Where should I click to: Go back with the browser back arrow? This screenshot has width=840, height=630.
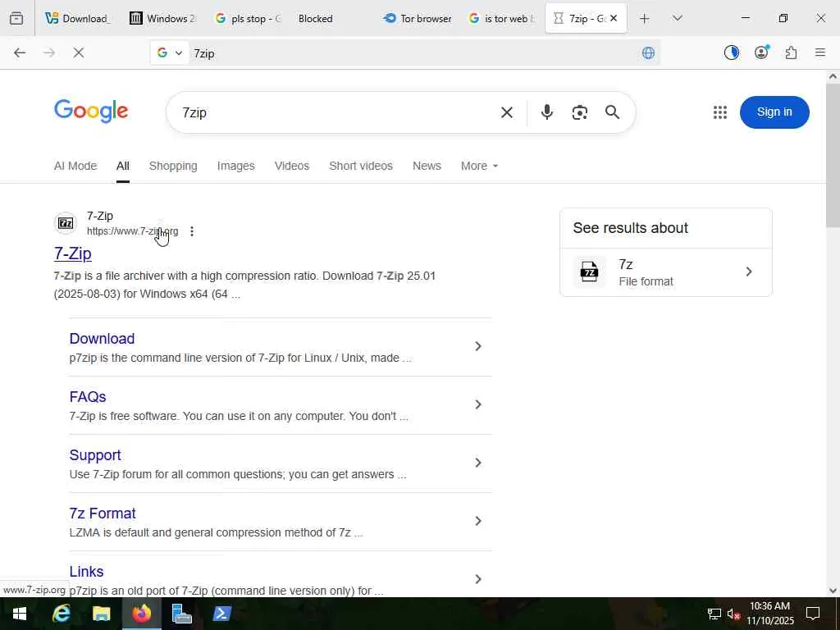(x=20, y=52)
